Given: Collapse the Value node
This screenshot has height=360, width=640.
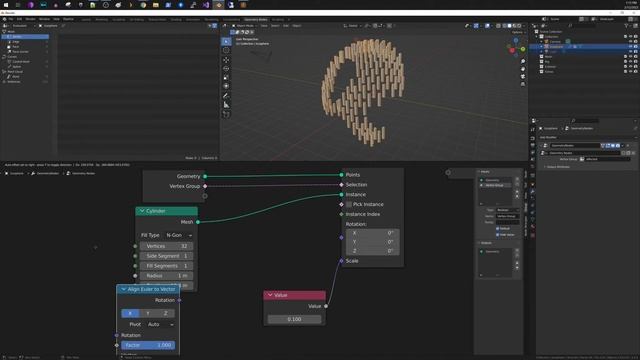Looking at the screenshot, I should pyautogui.click(x=270, y=295).
